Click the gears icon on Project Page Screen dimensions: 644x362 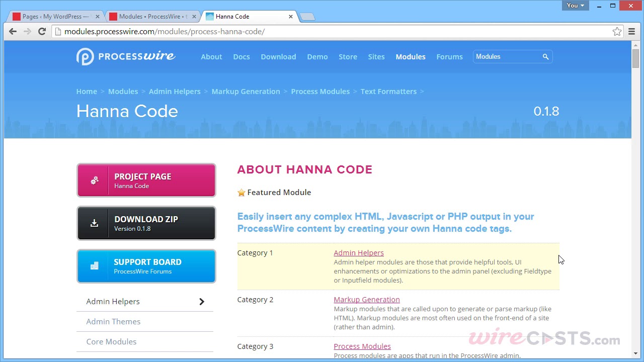click(x=95, y=180)
